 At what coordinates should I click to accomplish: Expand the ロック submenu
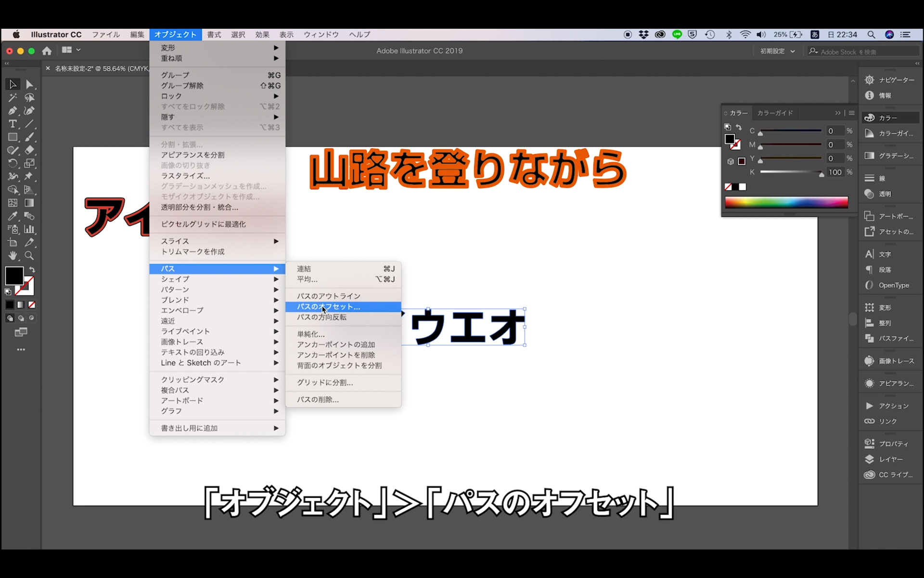pyautogui.click(x=218, y=96)
